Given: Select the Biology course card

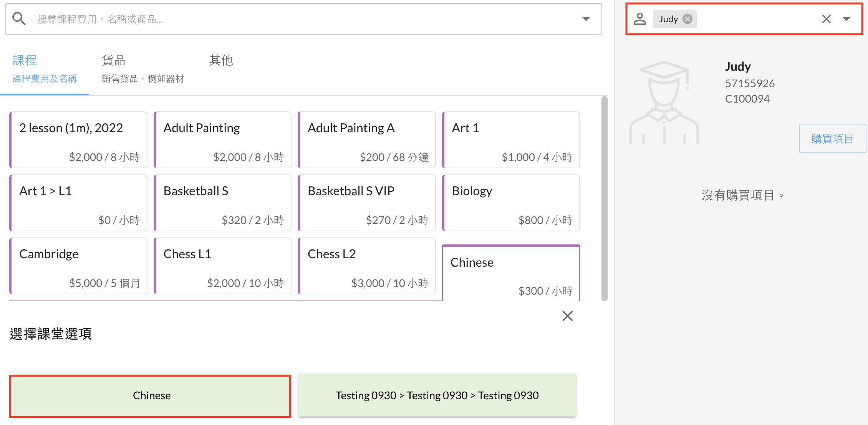Looking at the screenshot, I should tap(511, 203).
